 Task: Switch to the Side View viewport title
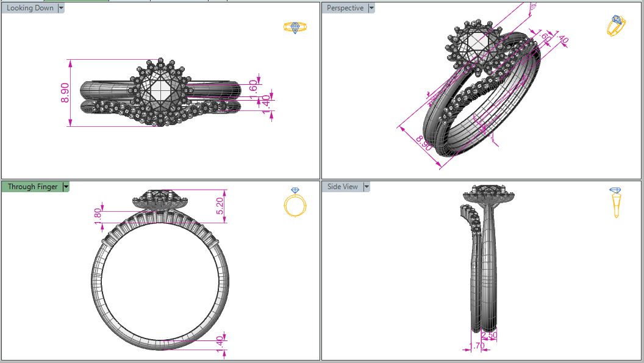(x=342, y=187)
